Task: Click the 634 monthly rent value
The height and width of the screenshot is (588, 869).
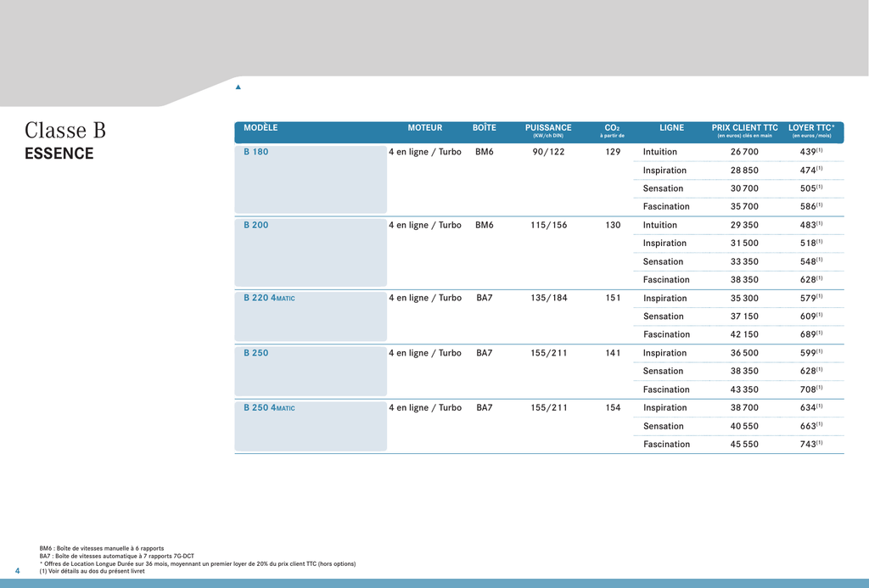Action: [x=810, y=408]
